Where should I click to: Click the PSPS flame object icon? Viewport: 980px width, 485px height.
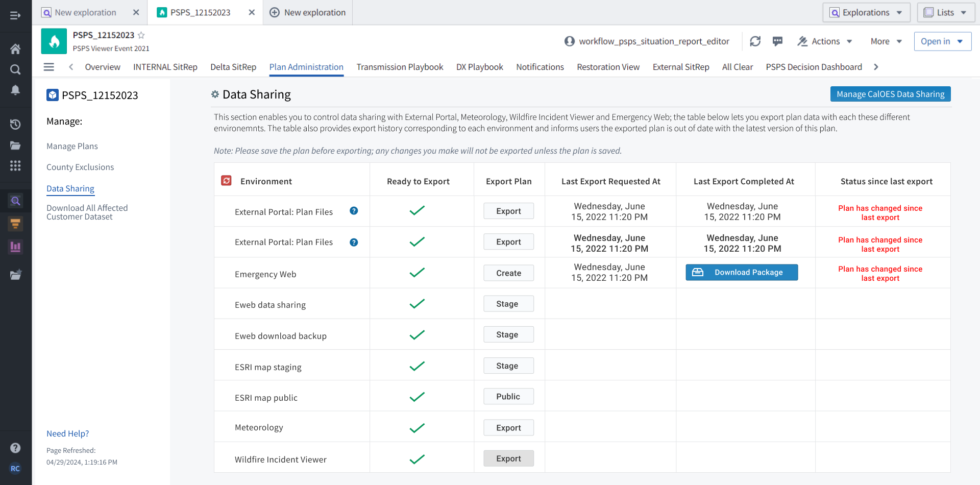pyautogui.click(x=54, y=41)
